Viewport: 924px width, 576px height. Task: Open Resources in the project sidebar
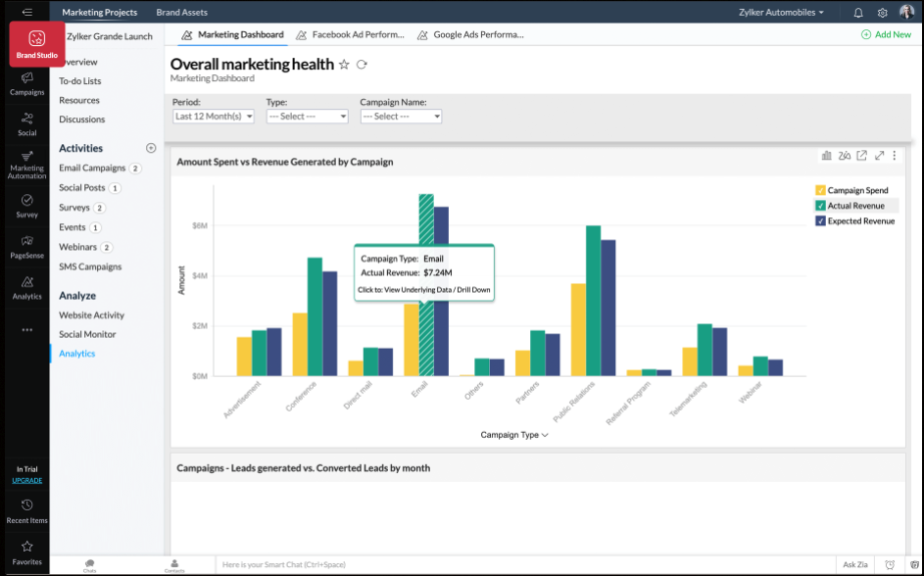click(x=79, y=100)
